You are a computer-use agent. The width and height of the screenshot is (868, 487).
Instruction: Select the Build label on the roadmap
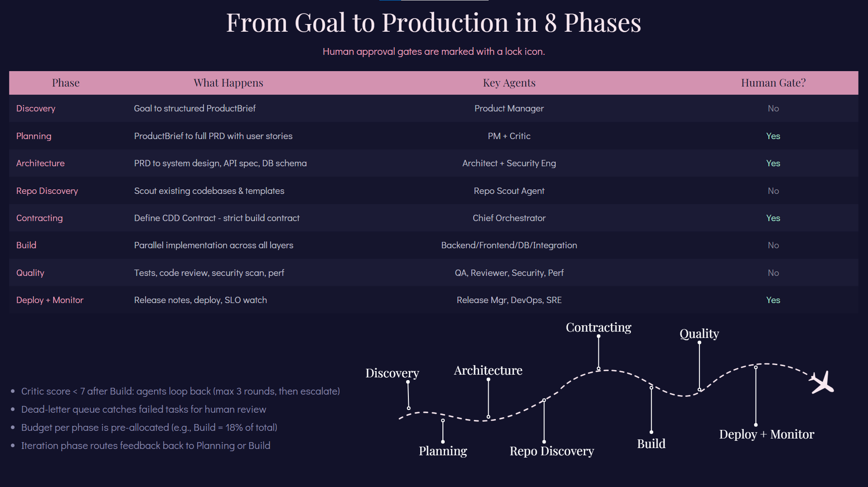pos(651,444)
